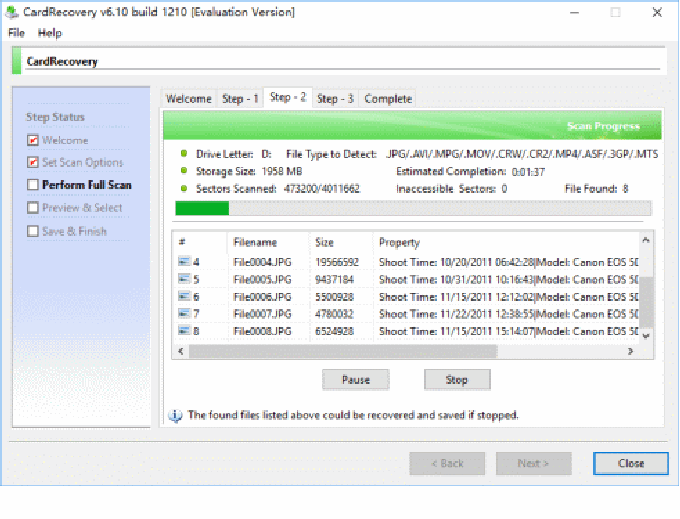The height and width of the screenshot is (519, 680).
Task: Click the Size column header
Action: click(341, 242)
